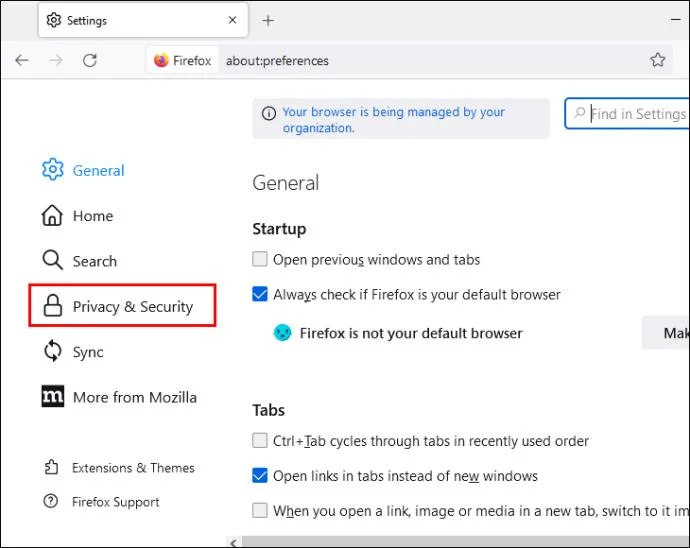Reload the current page
This screenshot has width=690, height=548.
(x=90, y=60)
